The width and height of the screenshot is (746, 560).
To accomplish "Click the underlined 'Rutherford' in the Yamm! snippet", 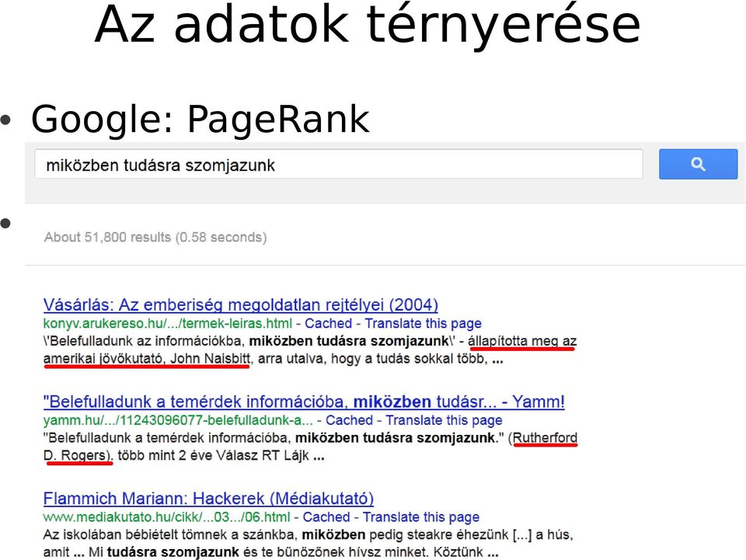I will pyautogui.click(x=546, y=437).
